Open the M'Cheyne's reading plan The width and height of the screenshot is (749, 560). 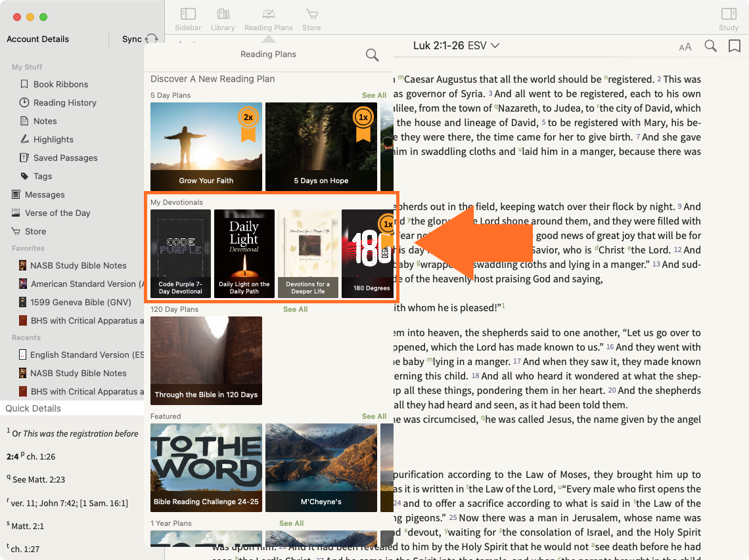click(321, 467)
